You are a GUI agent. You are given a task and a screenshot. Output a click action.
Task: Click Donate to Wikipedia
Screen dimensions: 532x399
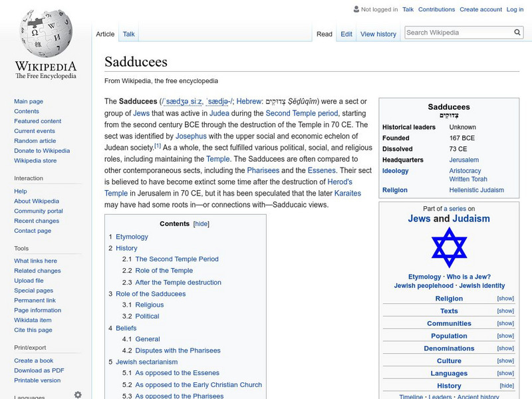click(42, 151)
